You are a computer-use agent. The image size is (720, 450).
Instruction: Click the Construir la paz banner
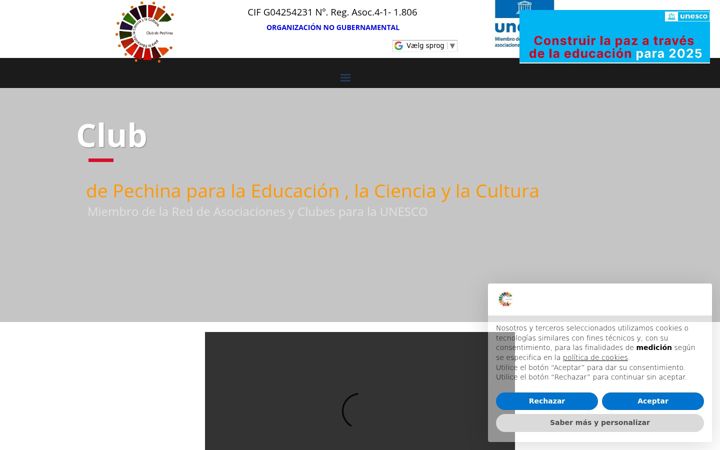[614, 37]
